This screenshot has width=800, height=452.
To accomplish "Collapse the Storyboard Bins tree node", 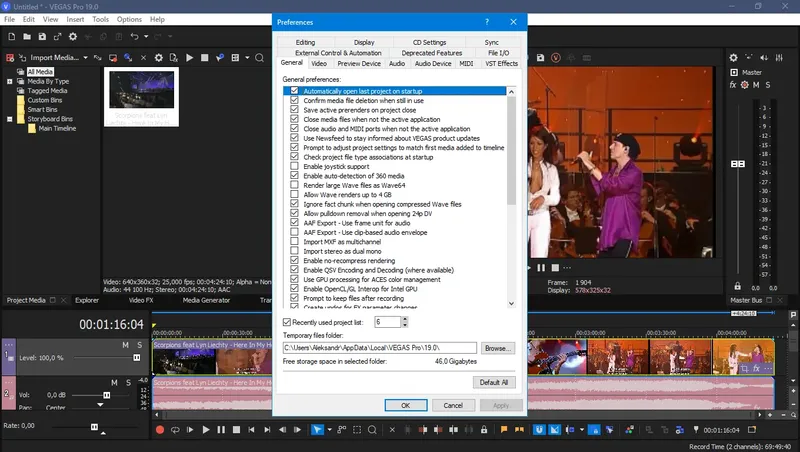I will 10,119.
